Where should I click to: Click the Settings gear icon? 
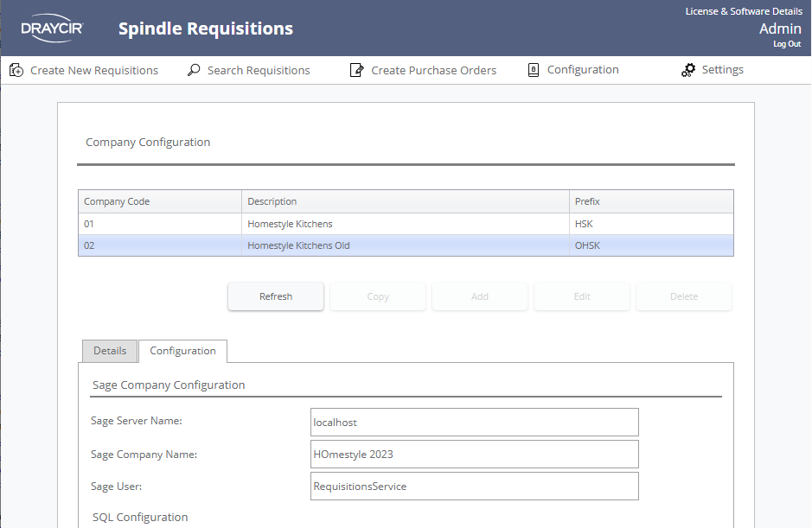click(688, 70)
